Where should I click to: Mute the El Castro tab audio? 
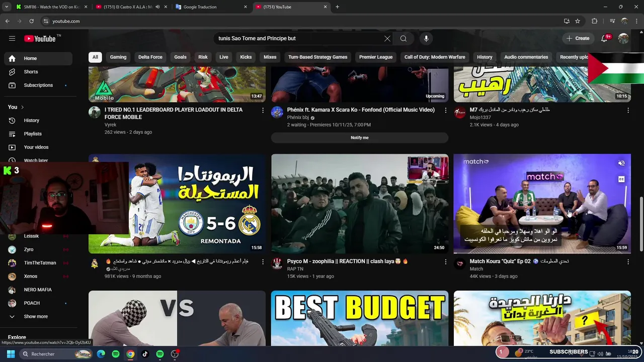point(157,7)
